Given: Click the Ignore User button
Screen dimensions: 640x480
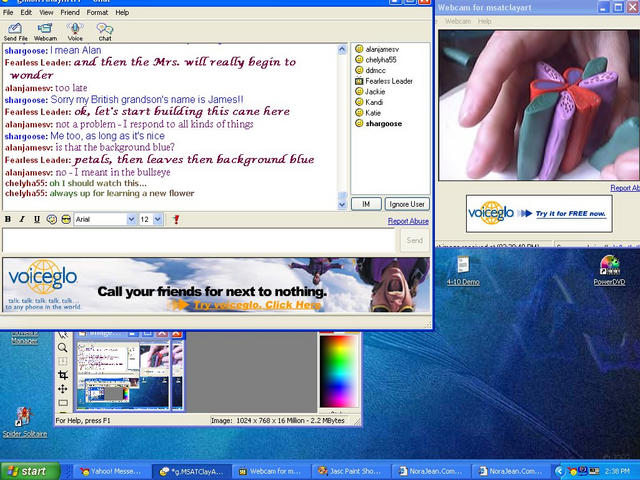Looking at the screenshot, I should [x=407, y=204].
